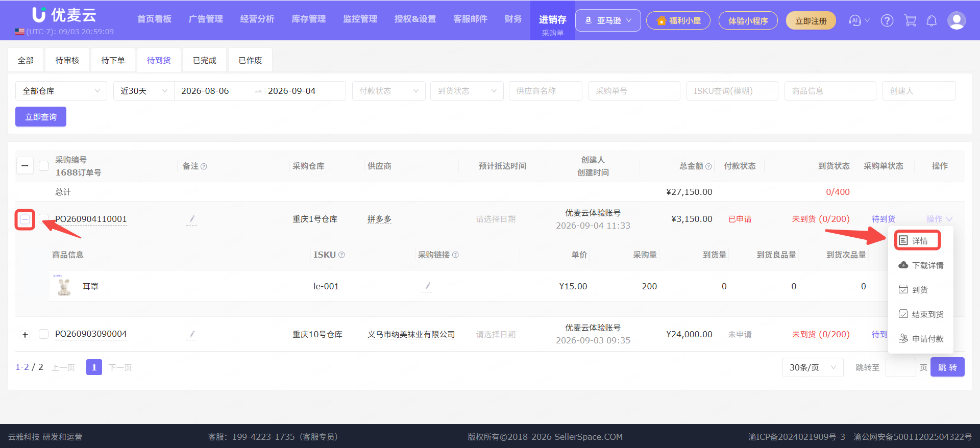This screenshot has width=980, height=448.
Task: Click the 立即注册 button
Action: tap(811, 21)
